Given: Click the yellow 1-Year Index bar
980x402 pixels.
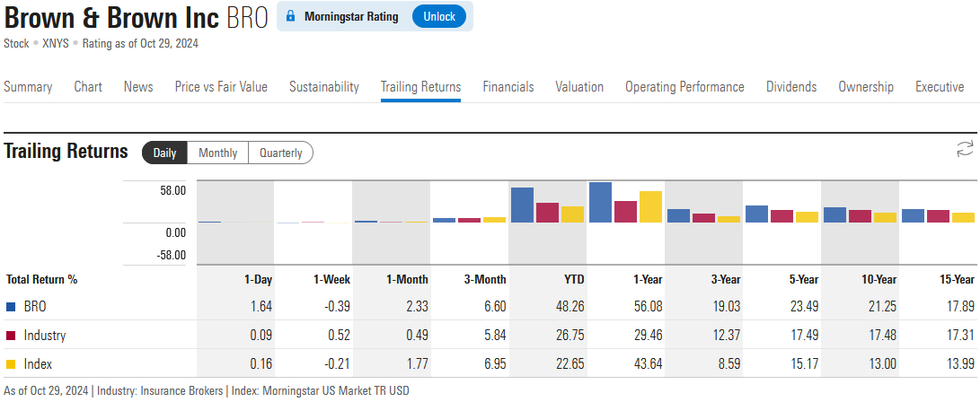Looking at the screenshot, I should (650, 206).
